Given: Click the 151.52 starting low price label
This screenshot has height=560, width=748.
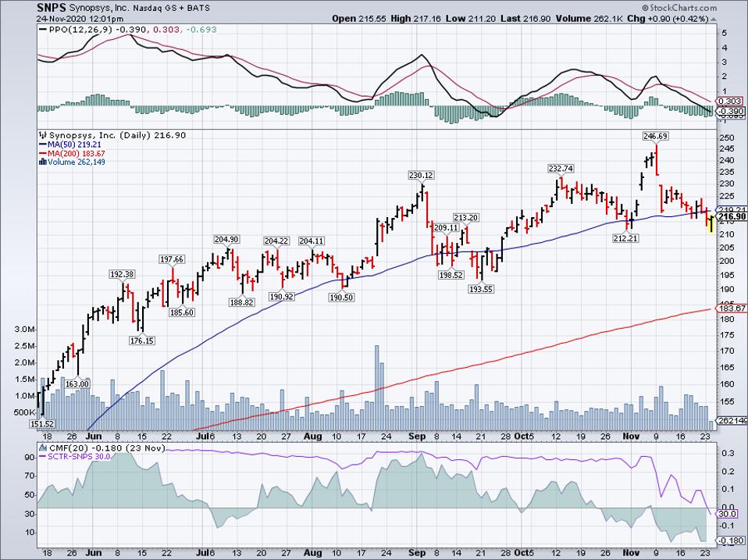Looking at the screenshot, I should coord(42,423).
